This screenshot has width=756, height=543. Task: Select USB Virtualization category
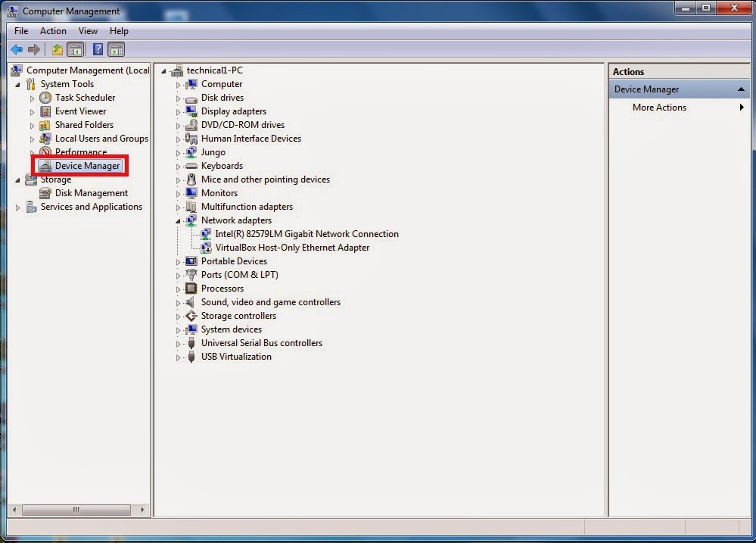(x=236, y=357)
